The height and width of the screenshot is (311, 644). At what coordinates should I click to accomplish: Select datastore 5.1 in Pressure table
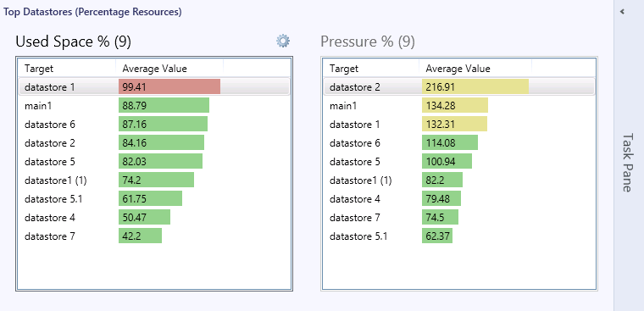point(459,236)
